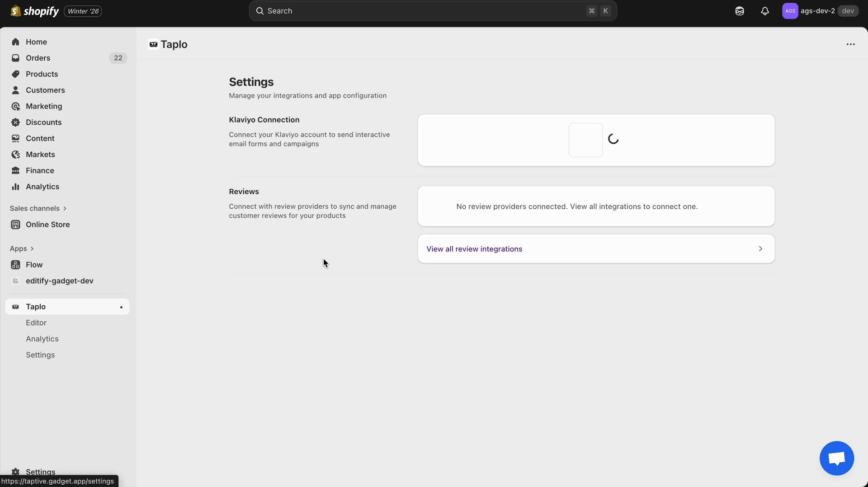Viewport: 868px width, 487px height.
Task: Open the Discounts section
Action: pyautogui.click(x=43, y=122)
